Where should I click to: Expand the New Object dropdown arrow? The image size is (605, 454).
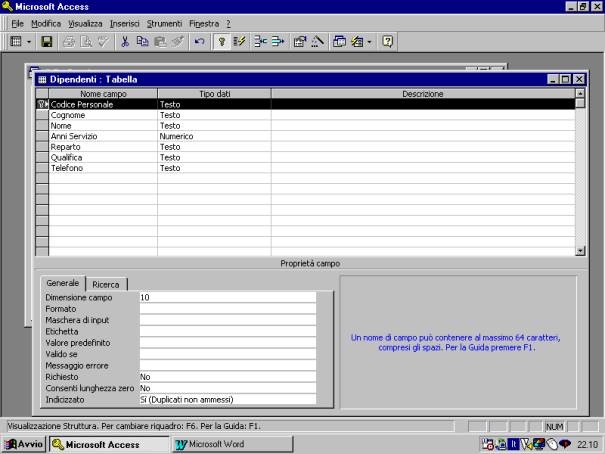(x=370, y=42)
